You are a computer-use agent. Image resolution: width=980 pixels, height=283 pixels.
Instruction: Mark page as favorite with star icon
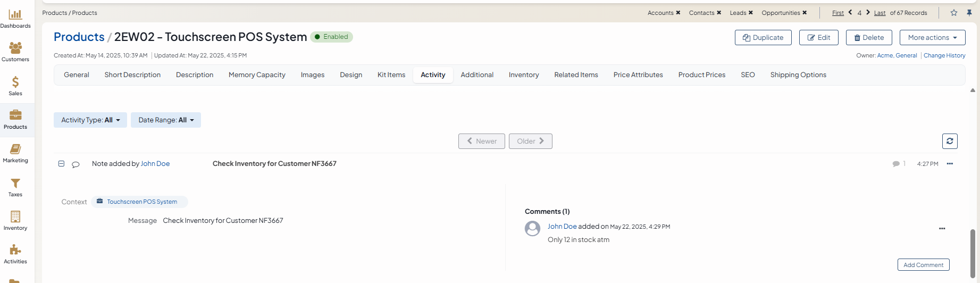(x=954, y=13)
